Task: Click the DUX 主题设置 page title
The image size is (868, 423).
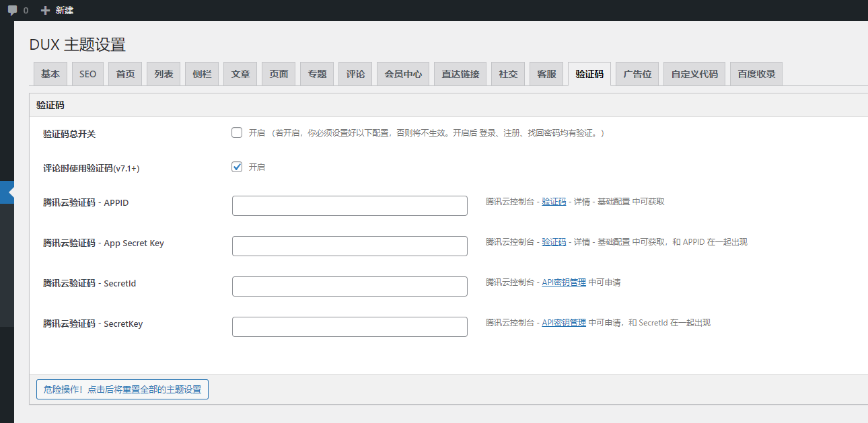Action: (77, 44)
